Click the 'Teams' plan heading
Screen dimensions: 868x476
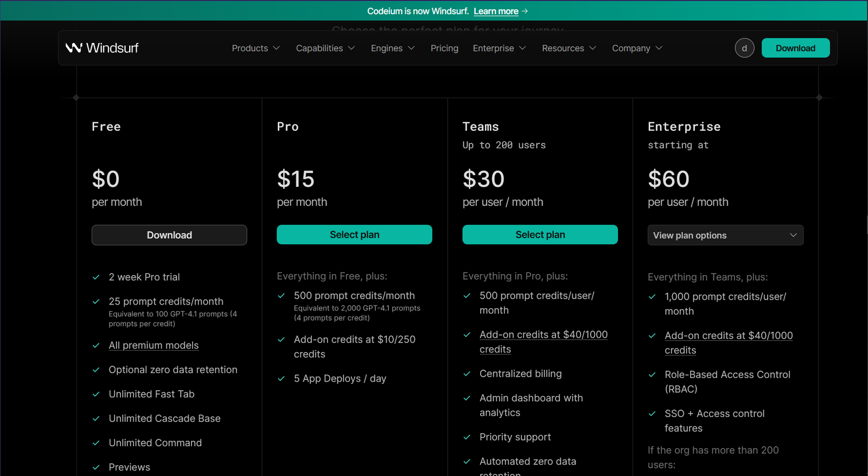[x=481, y=126]
